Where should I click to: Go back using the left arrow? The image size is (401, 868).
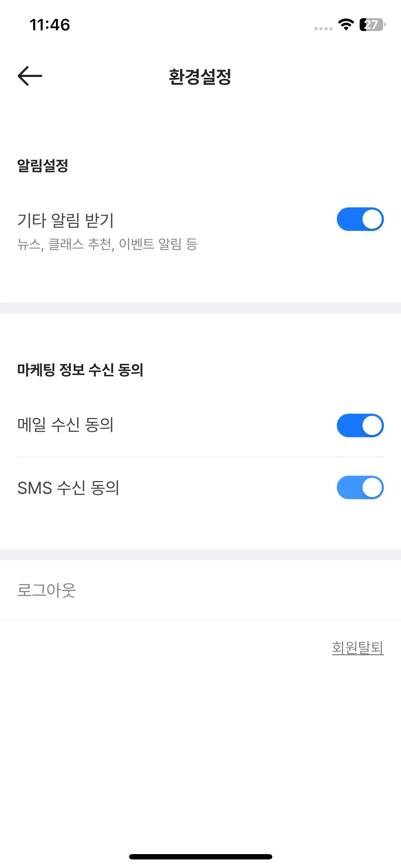30,76
